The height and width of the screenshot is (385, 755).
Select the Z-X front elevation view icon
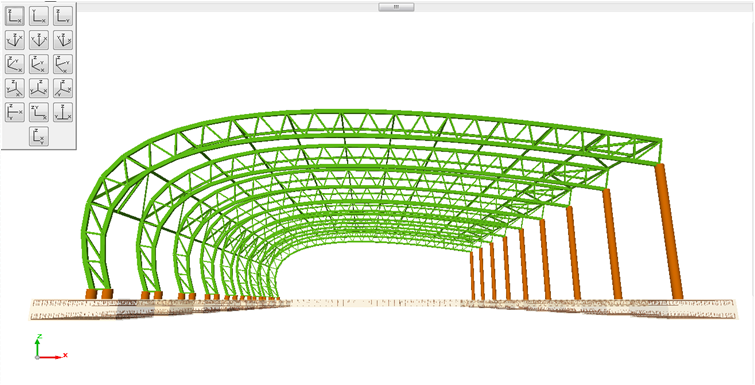pos(15,16)
